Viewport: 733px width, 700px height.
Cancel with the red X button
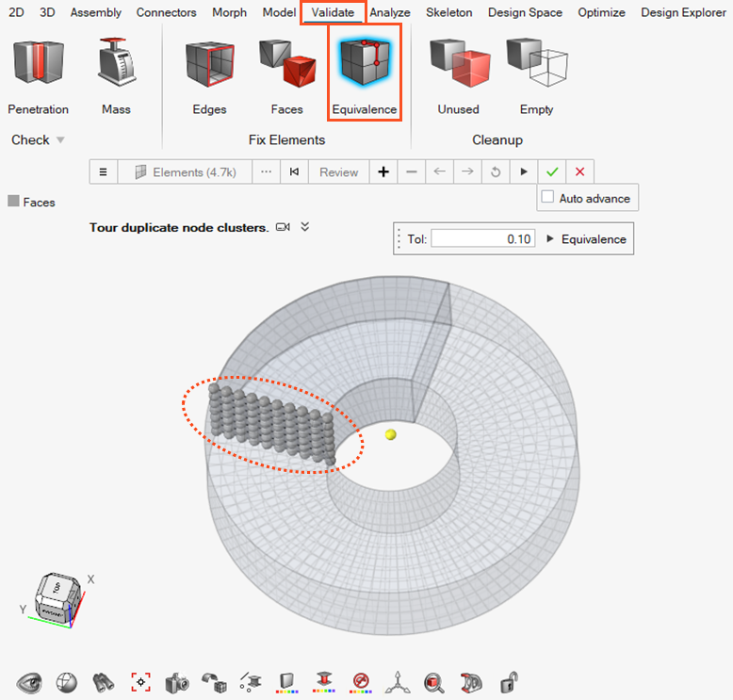click(x=580, y=172)
